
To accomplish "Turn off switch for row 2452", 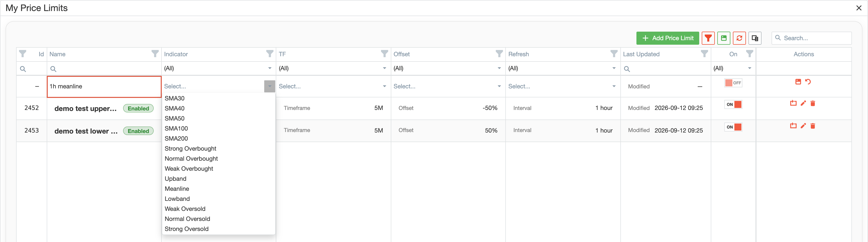I will click(733, 104).
